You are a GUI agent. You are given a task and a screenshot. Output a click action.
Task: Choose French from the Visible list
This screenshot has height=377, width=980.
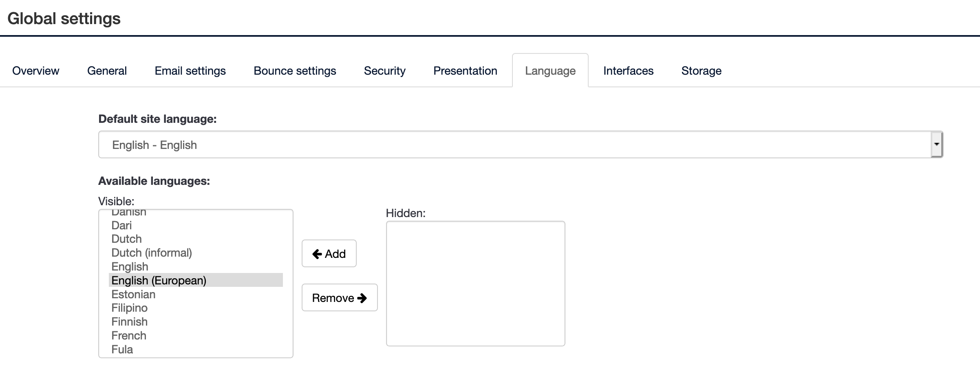[129, 335]
